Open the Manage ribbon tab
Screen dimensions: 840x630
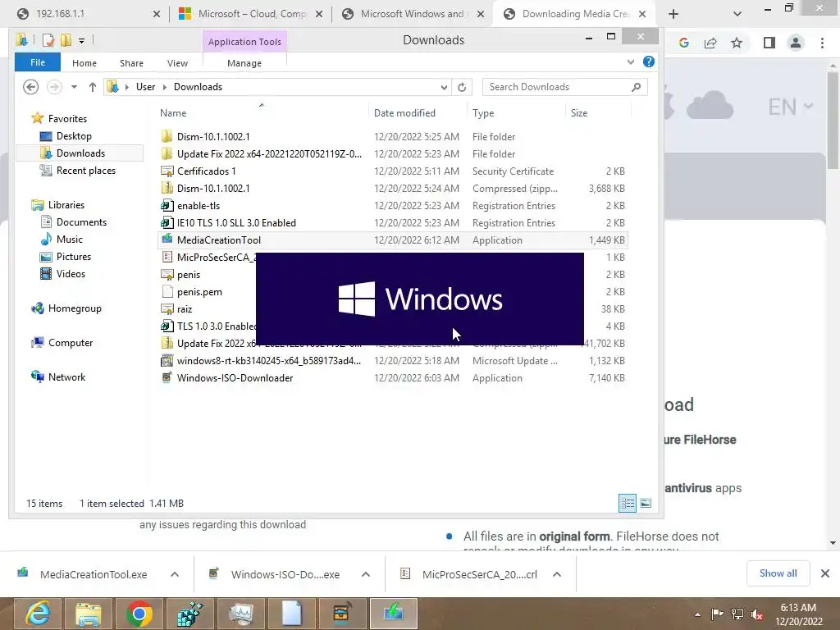[x=244, y=63]
